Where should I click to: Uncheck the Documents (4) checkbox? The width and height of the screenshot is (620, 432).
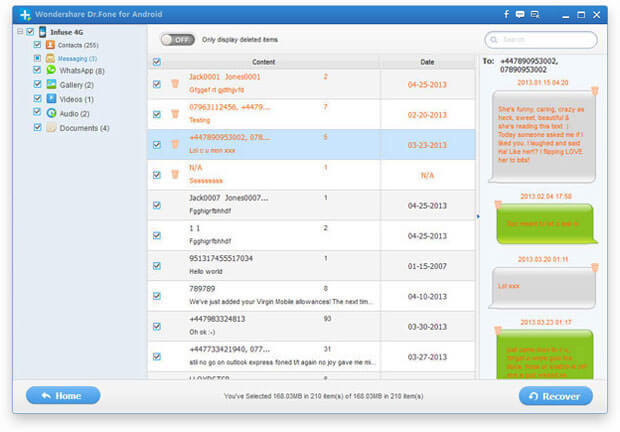coord(37,127)
